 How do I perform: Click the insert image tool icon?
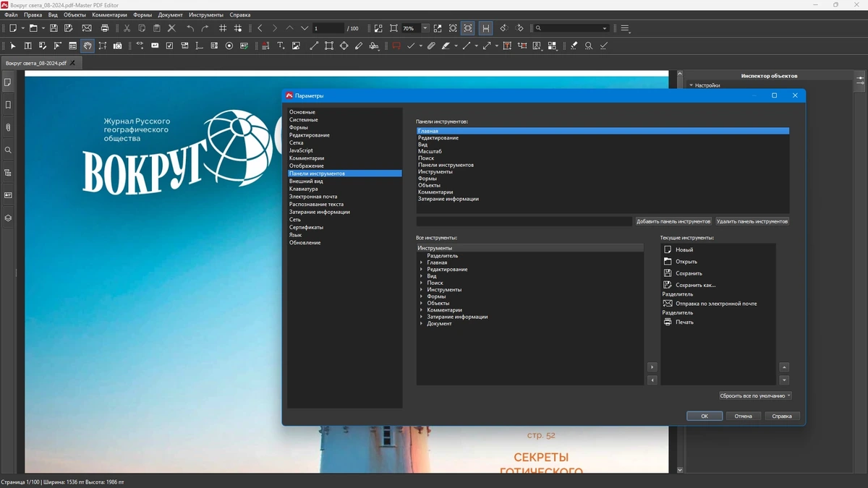coord(296,46)
